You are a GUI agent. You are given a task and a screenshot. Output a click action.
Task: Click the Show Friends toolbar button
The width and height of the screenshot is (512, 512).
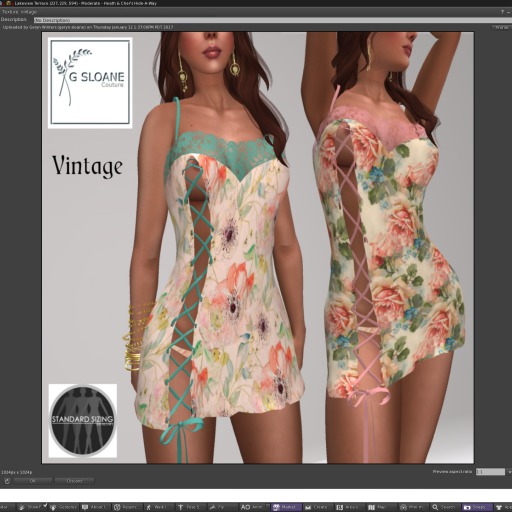pos(31,507)
